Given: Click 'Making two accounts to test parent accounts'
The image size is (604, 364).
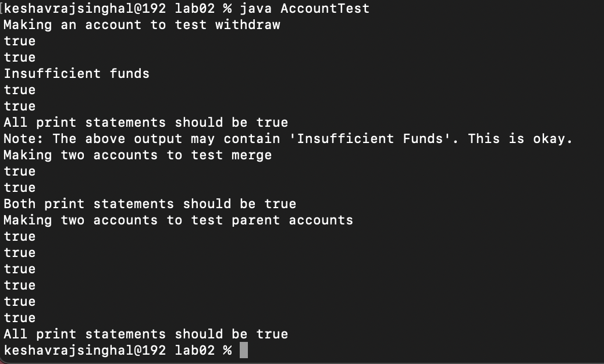Looking at the screenshot, I should pyautogui.click(x=179, y=220).
